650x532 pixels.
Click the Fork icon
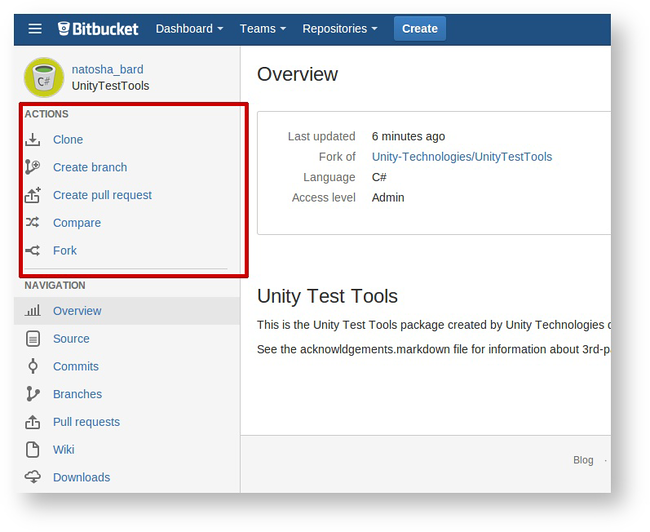click(33, 251)
